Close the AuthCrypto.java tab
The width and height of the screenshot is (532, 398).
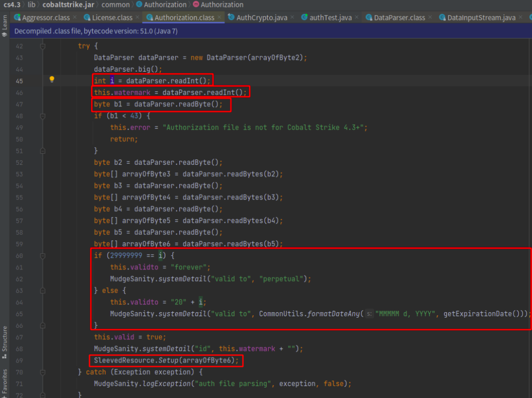click(x=292, y=17)
